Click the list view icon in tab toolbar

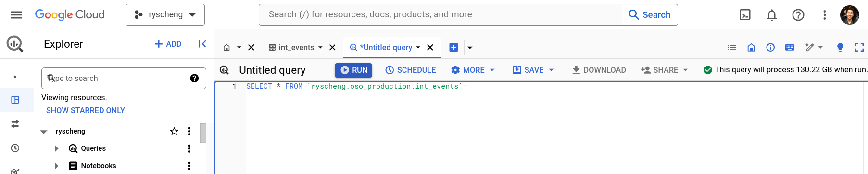pos(732,47)
